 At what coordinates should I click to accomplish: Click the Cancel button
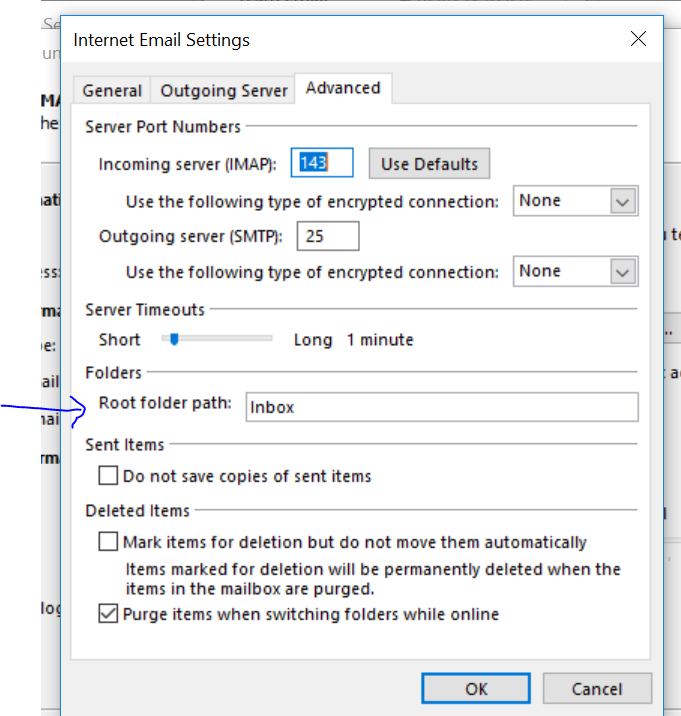tap(597, 689)
